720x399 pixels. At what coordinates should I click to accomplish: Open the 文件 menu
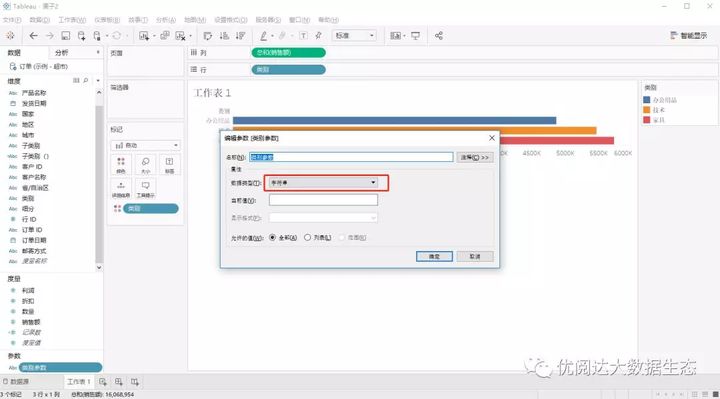[11, 20]
